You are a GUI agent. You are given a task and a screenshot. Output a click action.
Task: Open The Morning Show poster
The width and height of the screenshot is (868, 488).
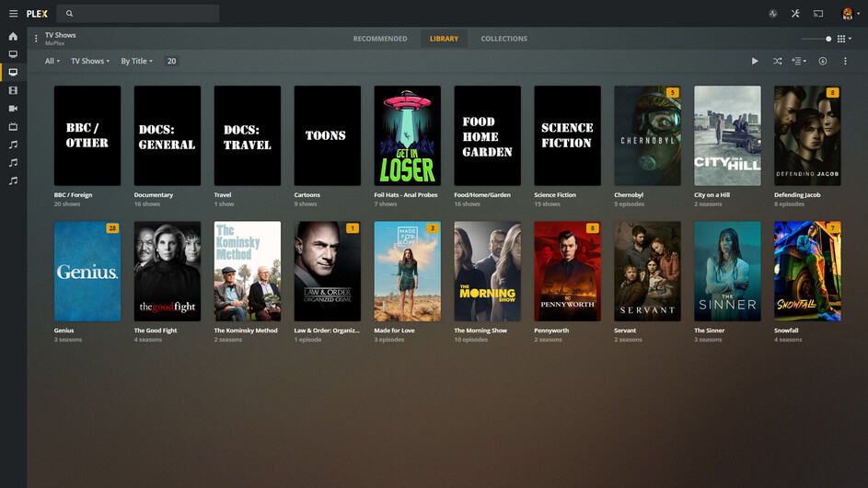pyautogui.click(x=488, y=272)
